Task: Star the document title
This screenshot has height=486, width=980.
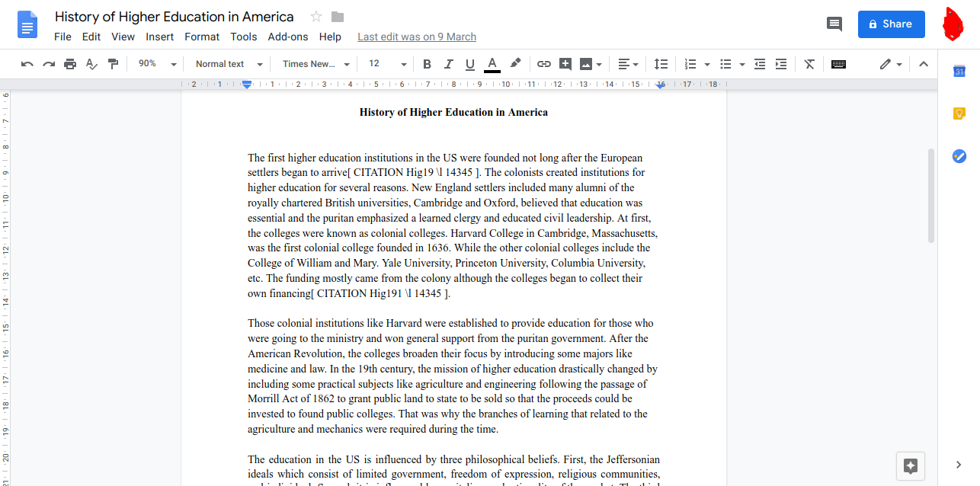Action: (316, 17)
